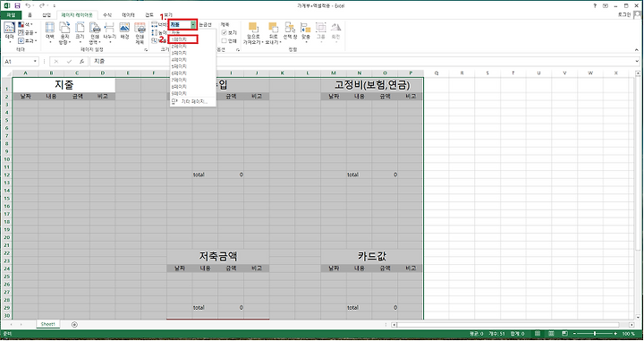Click the Print Titles (인쇄 제목) button

[x=140, y=33]
